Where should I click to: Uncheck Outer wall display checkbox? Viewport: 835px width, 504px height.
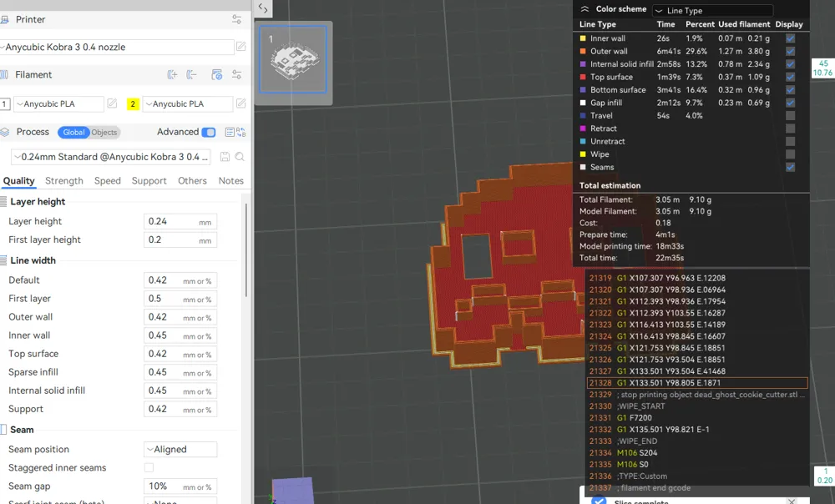click(x=790, y=51)
